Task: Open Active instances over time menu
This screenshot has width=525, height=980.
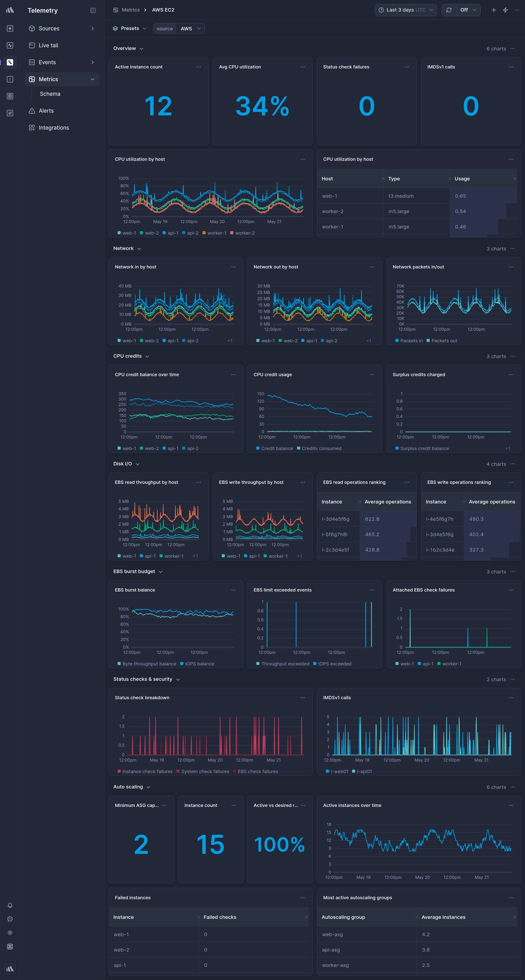Action: [511, 806]
